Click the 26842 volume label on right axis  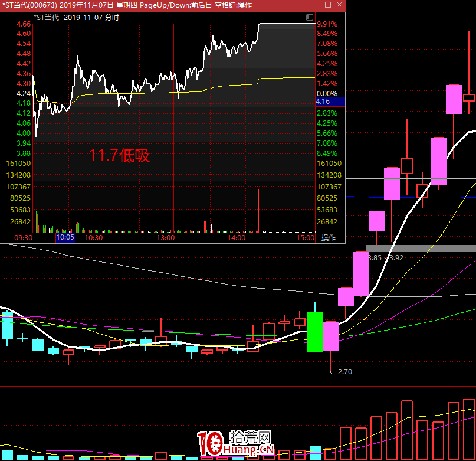(327, 222)
